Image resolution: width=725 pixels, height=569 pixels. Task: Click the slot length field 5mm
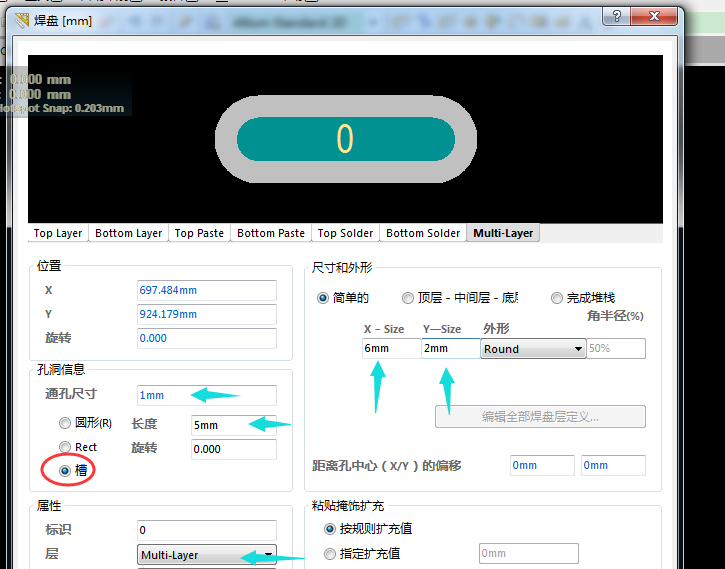[x=234, y=425]
